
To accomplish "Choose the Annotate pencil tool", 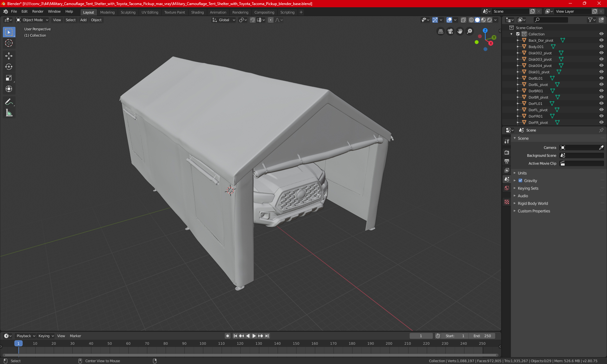I will pyautogui.click(x=9, y=102).
